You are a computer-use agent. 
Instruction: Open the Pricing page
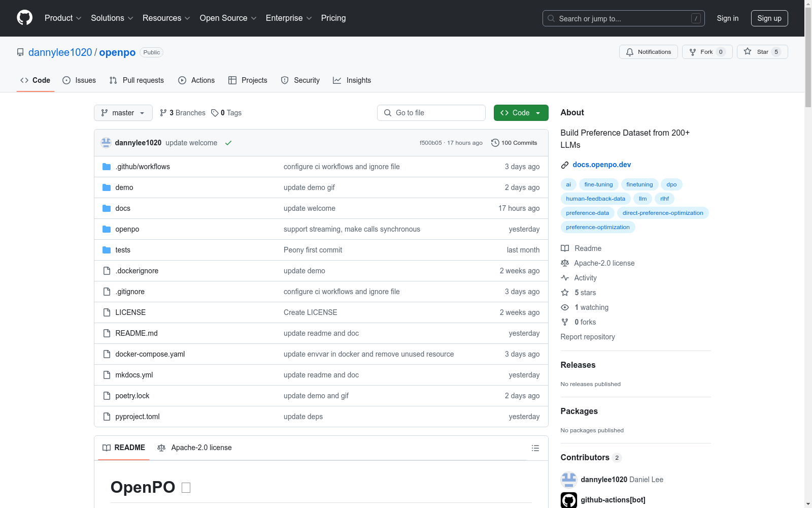333,18
